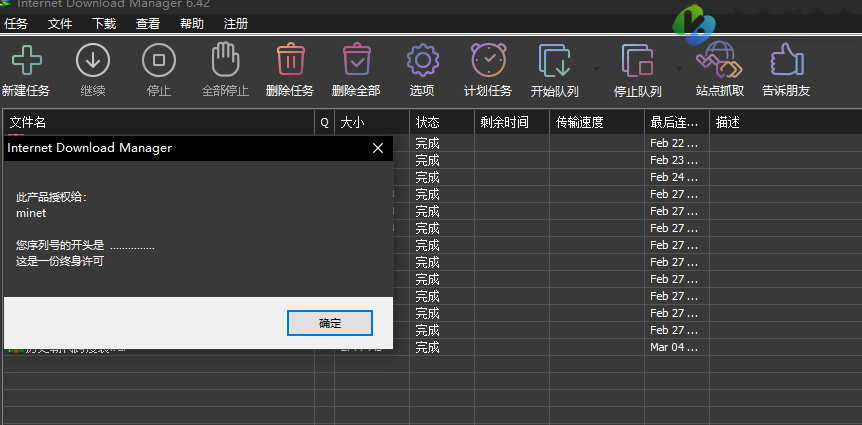
Task: Click the Stop All (全部停止) hand icon
Action: point(224,61)
